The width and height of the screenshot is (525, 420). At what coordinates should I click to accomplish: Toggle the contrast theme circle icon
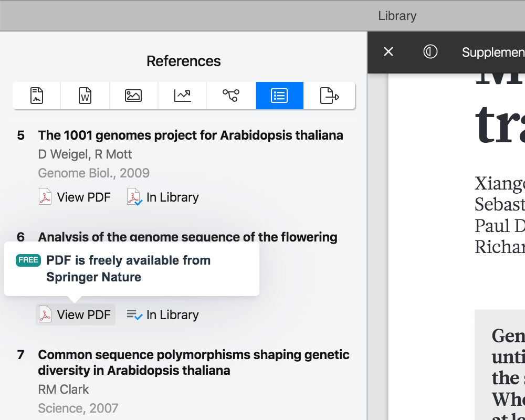click(x=430, y=51)
